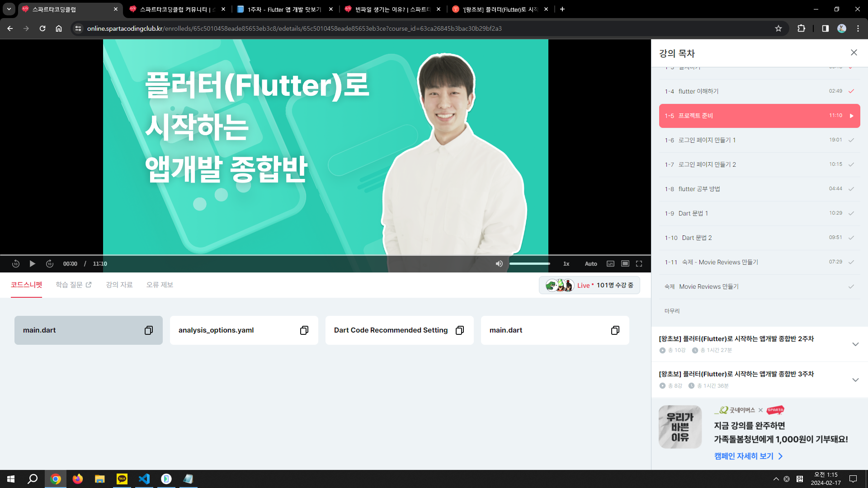Click the Live 101명 수강 중 badge
Image resolution: width=868 pixels, height=488 pixels.
590,285
